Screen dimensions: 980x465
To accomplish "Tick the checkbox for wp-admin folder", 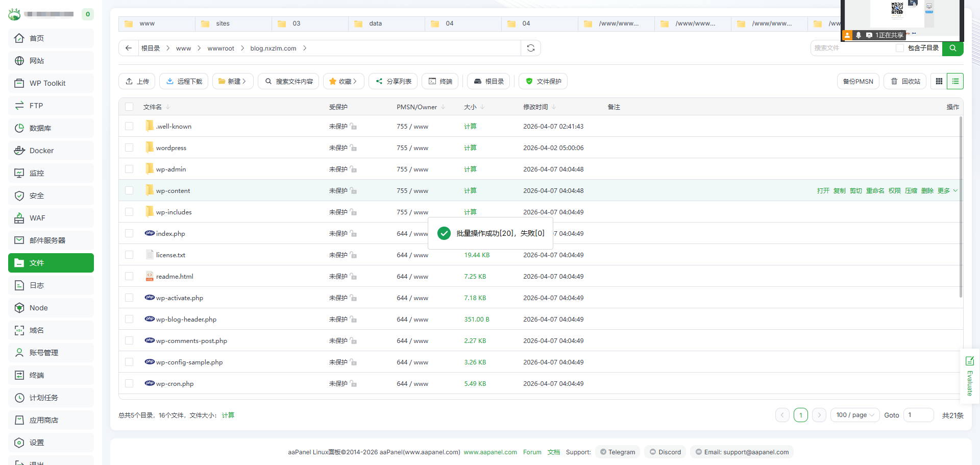I will (129, 169).
